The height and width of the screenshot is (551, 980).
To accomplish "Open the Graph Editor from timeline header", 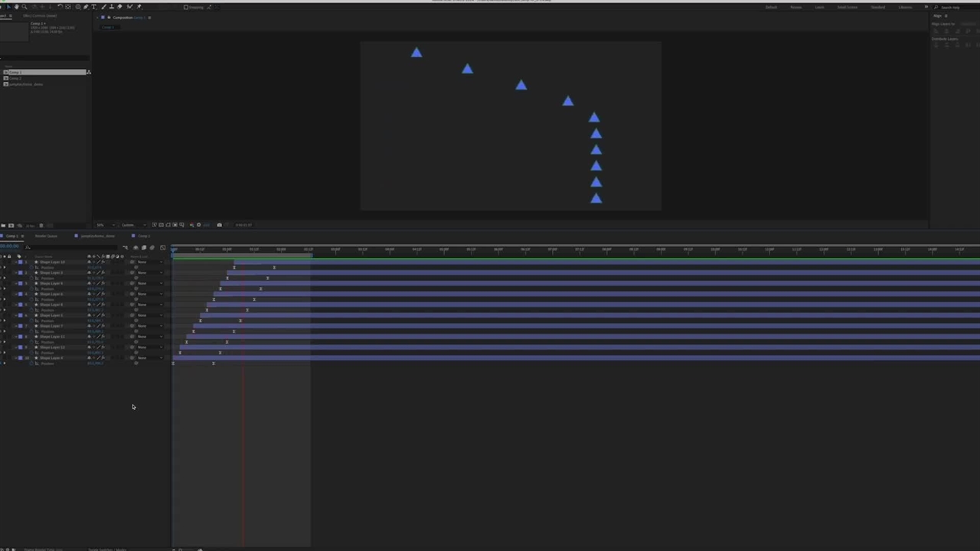I will (162, 247).
